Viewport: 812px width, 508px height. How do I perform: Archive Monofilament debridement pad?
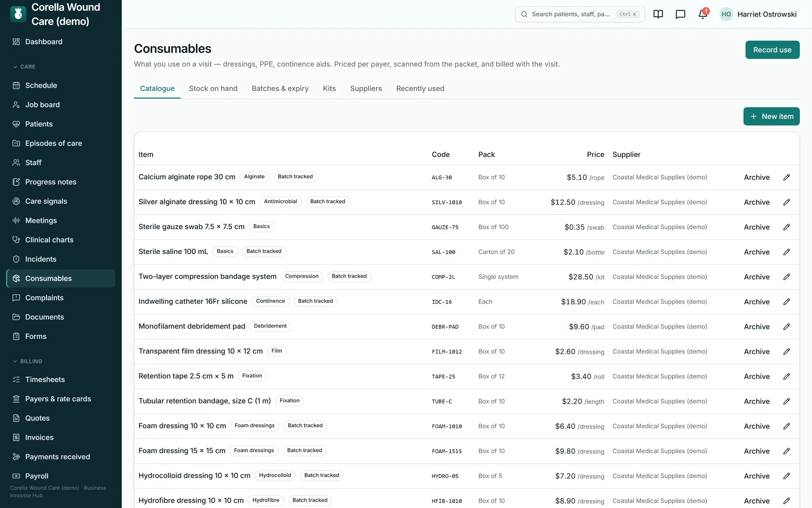(x=757, y=327)
